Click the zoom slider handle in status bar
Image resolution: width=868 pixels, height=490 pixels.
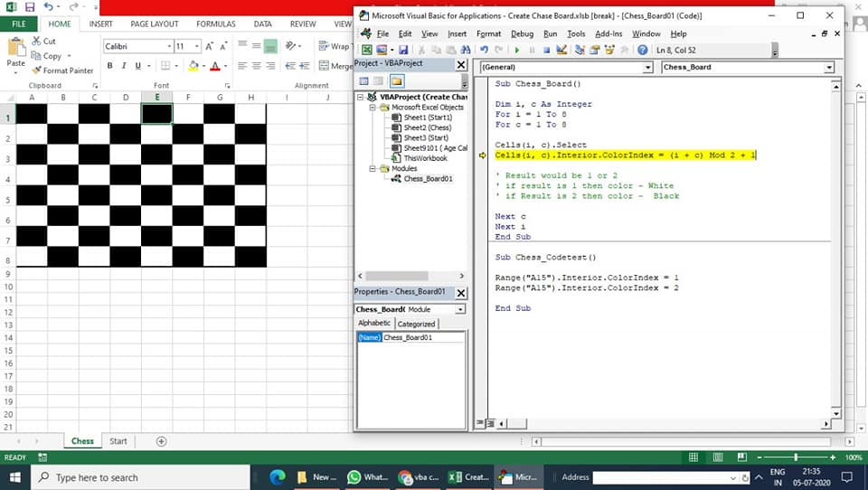(796, 457)
